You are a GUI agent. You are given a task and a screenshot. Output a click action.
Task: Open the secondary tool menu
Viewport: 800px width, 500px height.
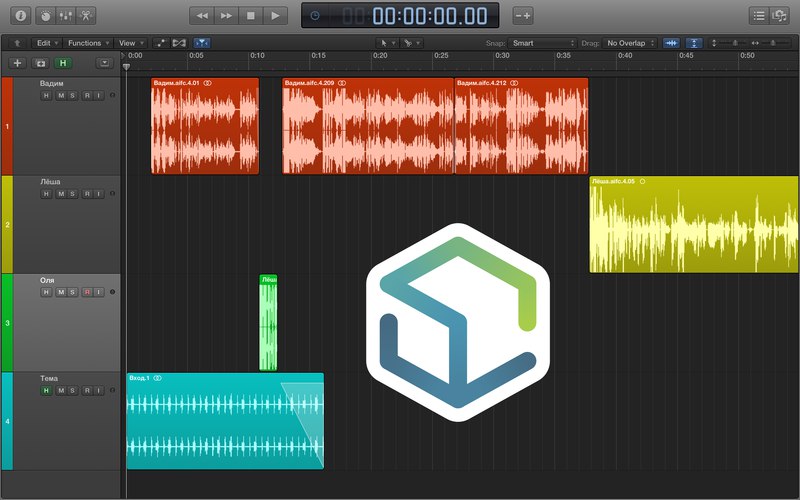pyautogui.click(x=411, y=43)
